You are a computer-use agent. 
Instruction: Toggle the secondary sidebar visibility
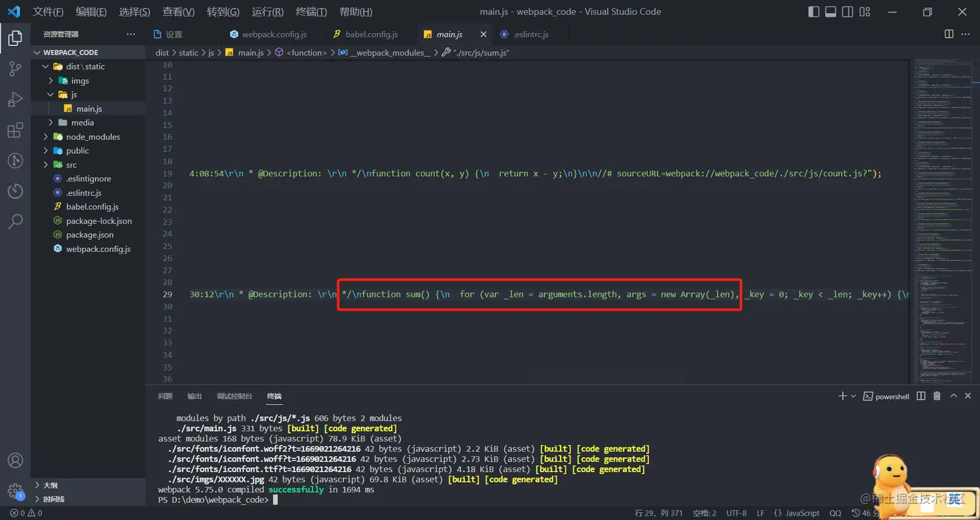pos(847,12)
